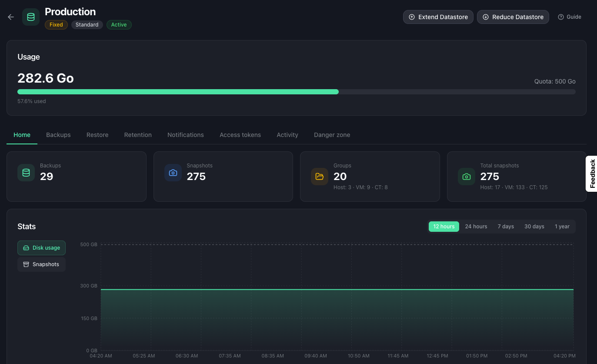Open the Guide link
The width and height of the screenshot is (597, 364).
(570, 17)
